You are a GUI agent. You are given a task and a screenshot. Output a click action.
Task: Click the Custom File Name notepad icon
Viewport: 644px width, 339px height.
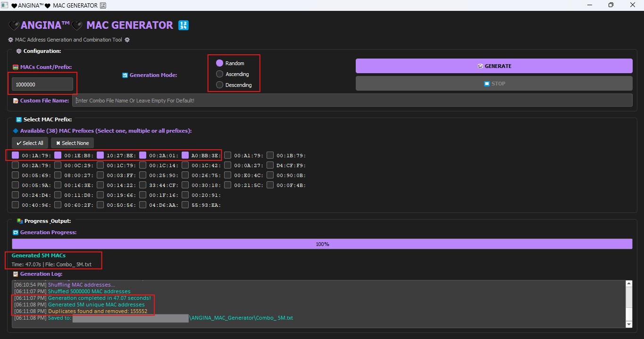point(16,101)
